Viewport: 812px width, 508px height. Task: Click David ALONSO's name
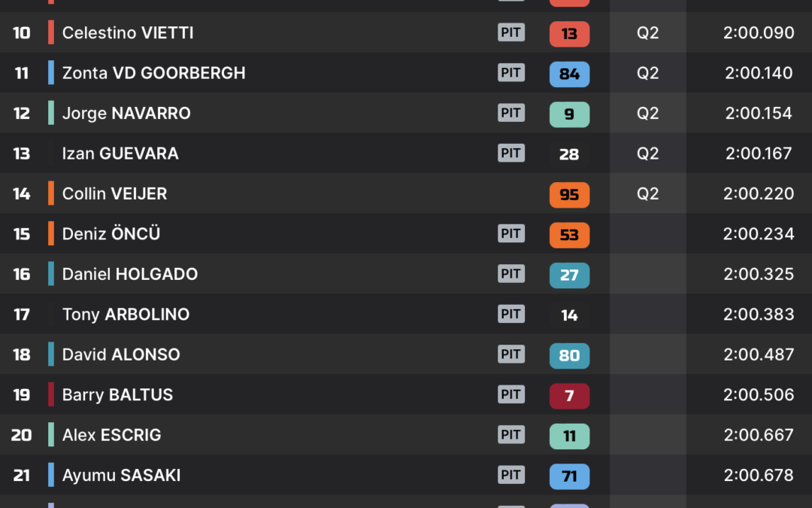(121, 354)
